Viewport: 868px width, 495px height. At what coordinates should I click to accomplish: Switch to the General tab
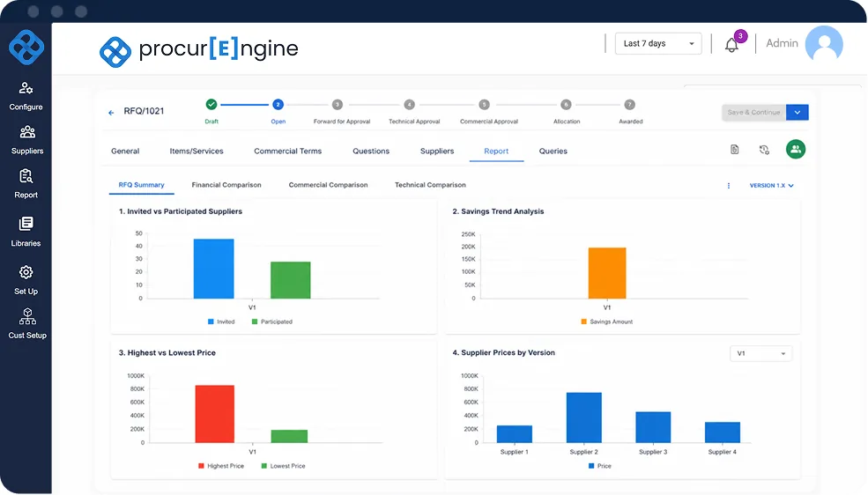[125, 151]
